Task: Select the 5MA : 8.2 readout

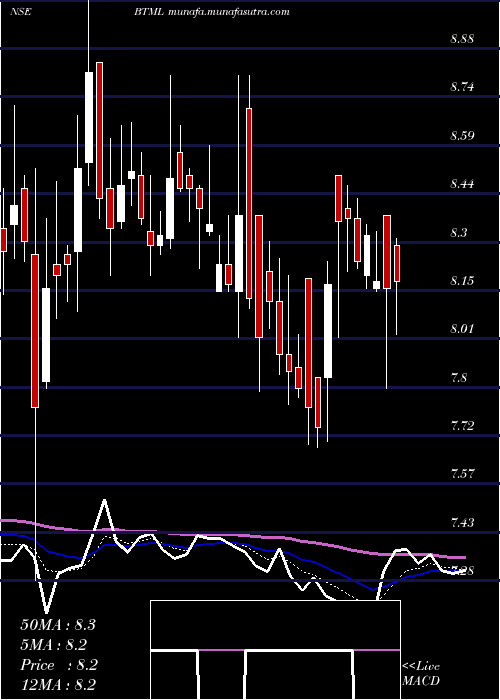Action: click(53, 645)
